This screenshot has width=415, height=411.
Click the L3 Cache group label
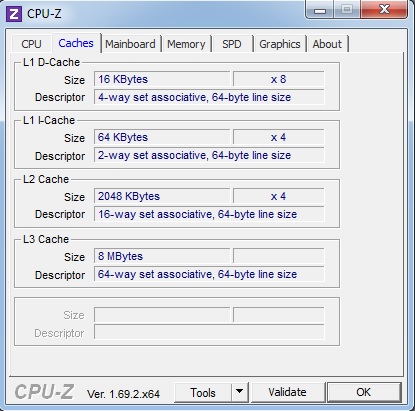point(46,239)
